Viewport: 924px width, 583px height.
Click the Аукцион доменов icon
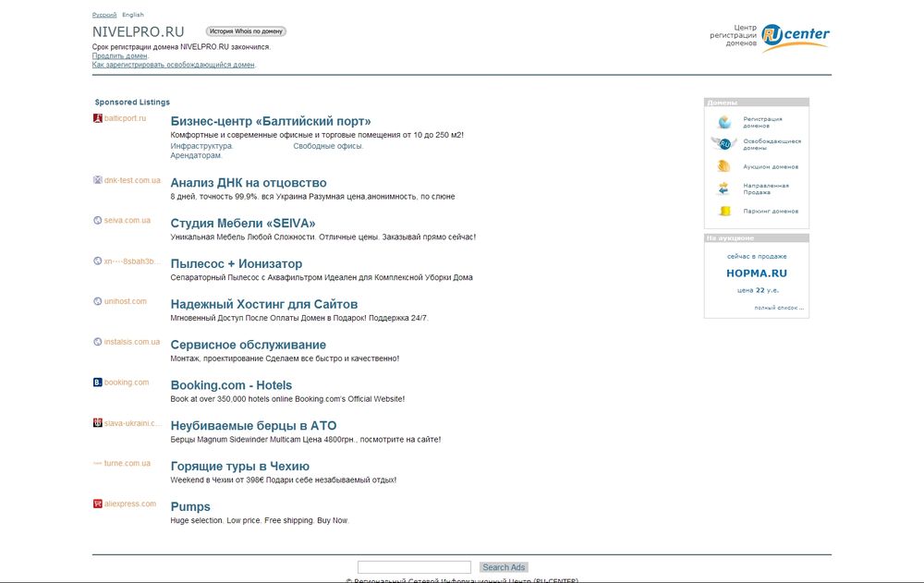(724, 166)
